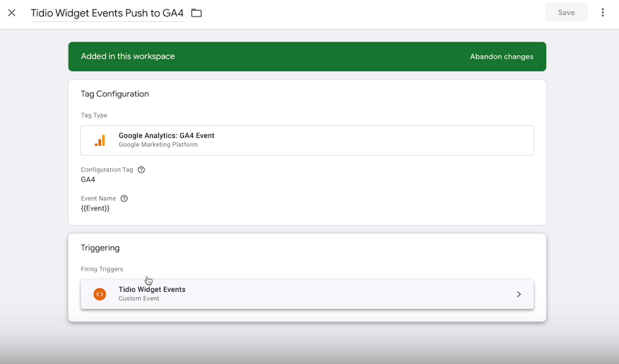
Task: Open the three-dot more options menu
Action: [x=603, y=13]
